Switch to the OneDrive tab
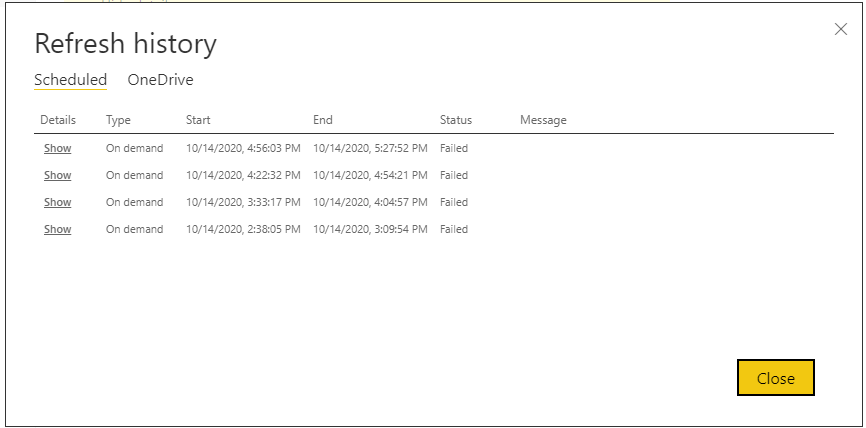Screen dimensions: 866x428 point(161,80)
